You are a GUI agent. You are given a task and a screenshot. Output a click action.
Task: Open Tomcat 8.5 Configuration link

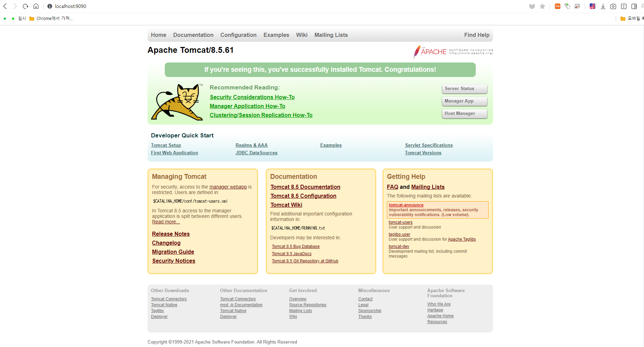(303, 196)
